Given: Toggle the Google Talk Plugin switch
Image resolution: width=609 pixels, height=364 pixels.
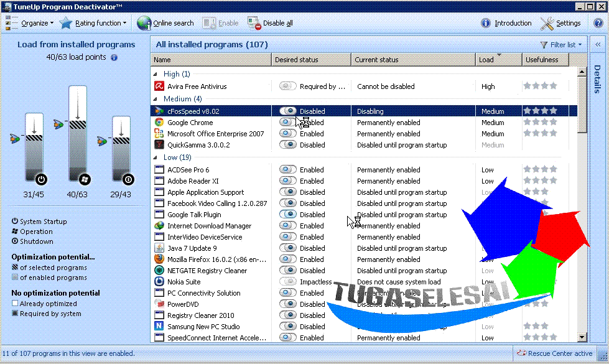Looking at the screenshot, I should tap(288, 214).
